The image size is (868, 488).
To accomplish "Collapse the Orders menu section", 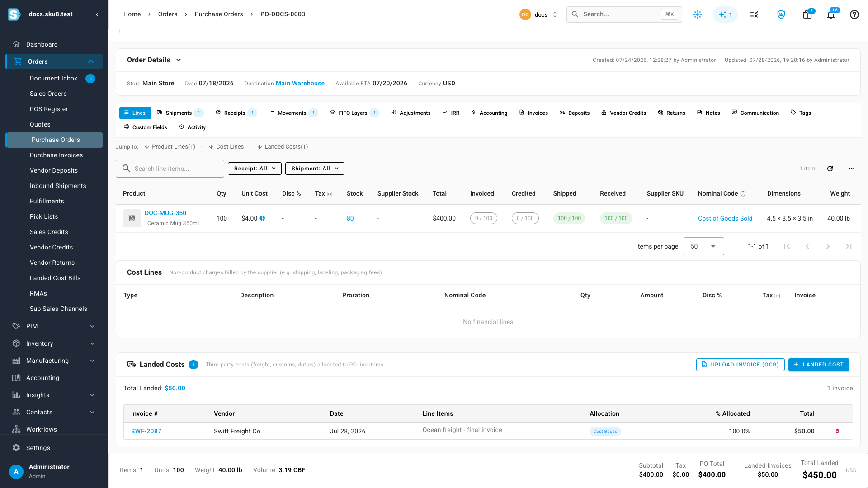I will click(91, 61).
